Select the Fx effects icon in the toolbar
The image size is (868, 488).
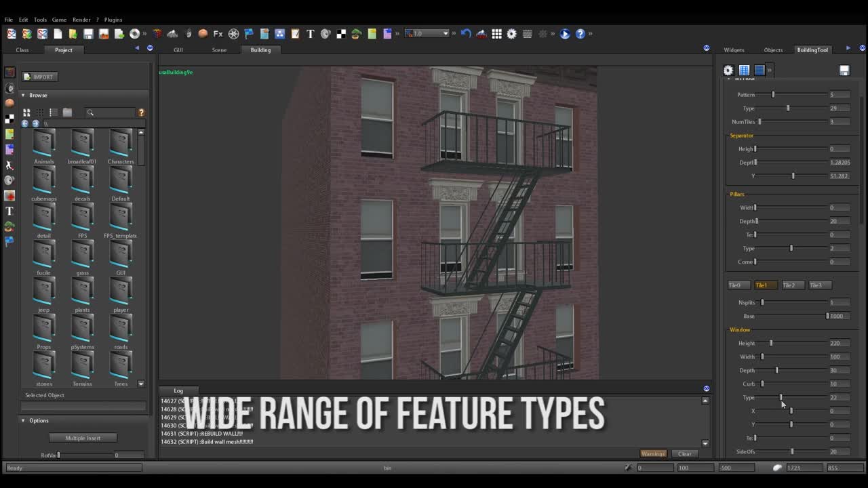tap(217, 33)
